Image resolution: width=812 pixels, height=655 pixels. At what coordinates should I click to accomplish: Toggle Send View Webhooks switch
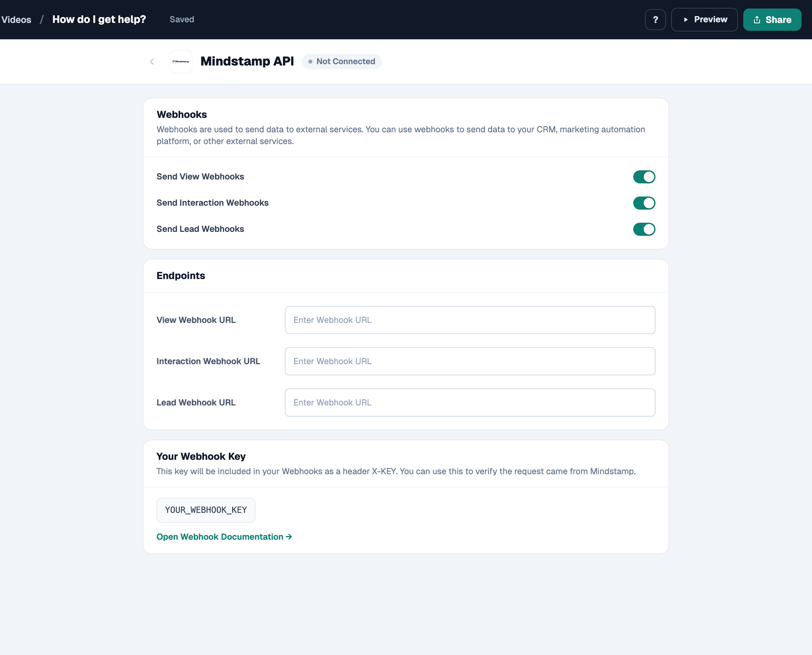pyautogui.click(x=644, y=177)
